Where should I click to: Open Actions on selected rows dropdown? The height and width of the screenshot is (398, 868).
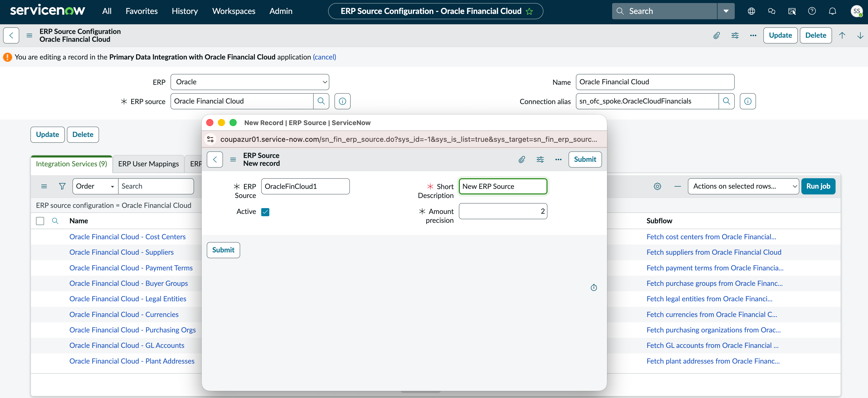point(743,186)
